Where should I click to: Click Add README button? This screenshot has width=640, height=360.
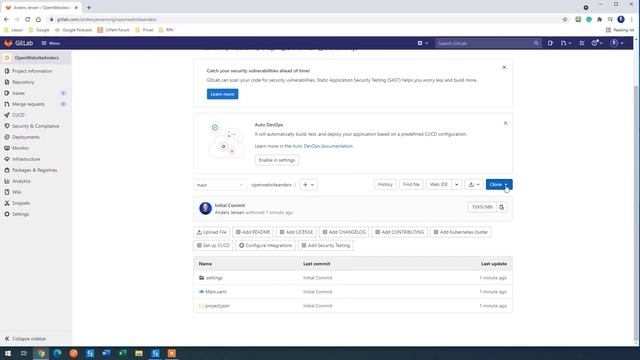point(253,232)
